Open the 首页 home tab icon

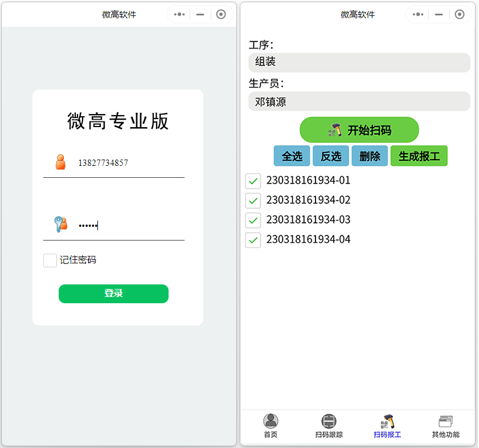point(271,422)
